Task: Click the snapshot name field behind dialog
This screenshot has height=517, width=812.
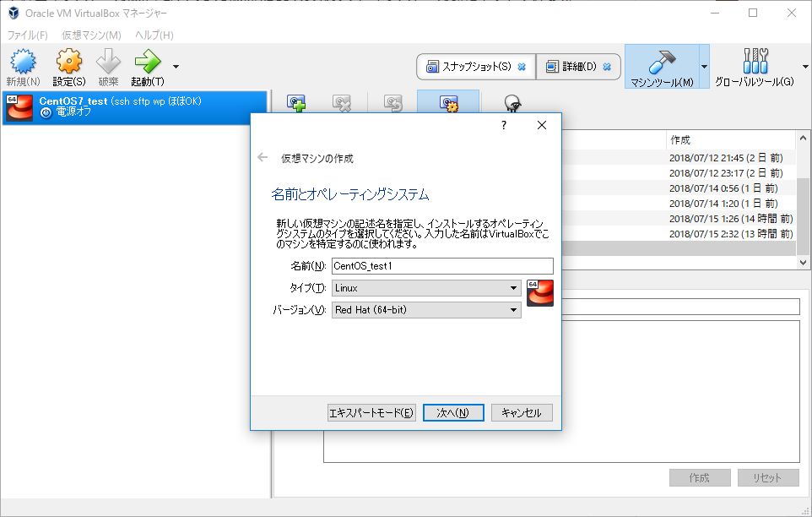Action: coord(681,306)
